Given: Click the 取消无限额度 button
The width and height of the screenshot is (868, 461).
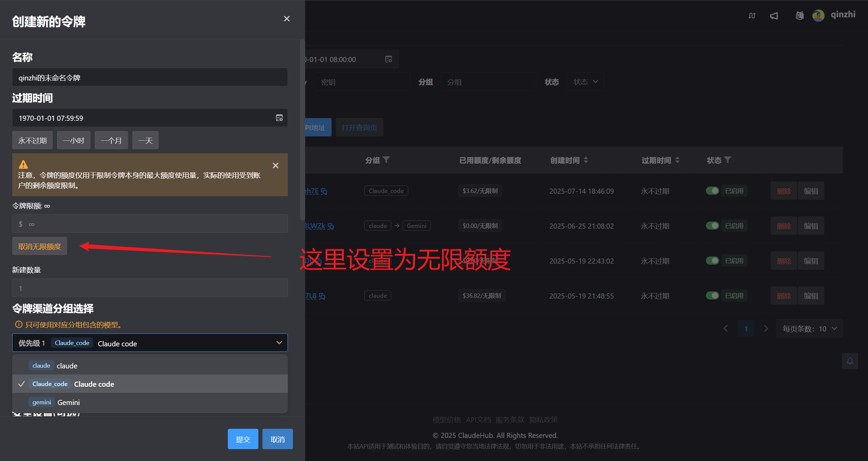Looking at the screenshot, I should (x=39, y=246).
